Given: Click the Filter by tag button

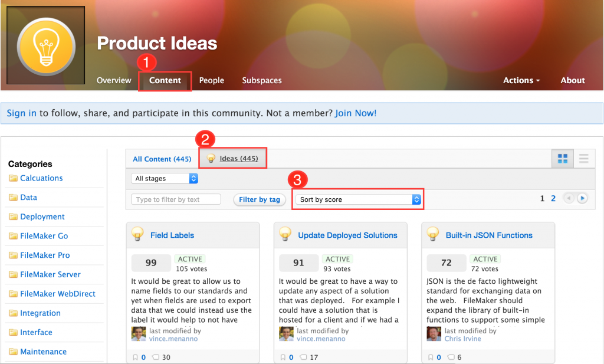Looking at the screenshot, I should tap(260, 199).
